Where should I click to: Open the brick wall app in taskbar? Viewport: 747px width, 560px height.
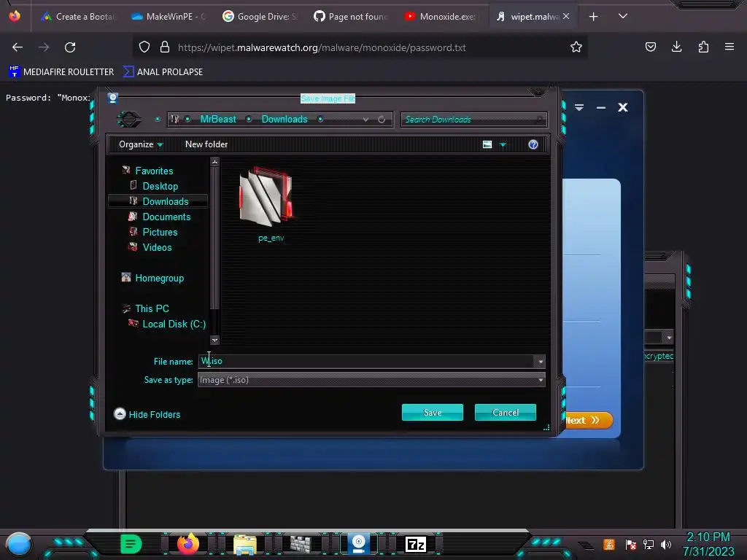click(301, 544)
